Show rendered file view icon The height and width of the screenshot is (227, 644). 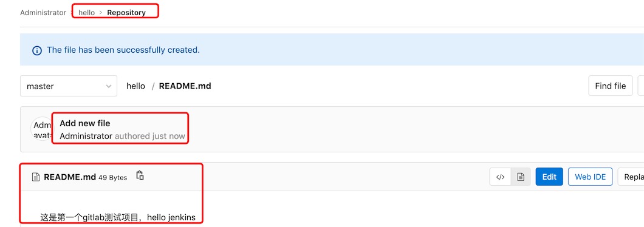pyautogui.click(x=521, y=177)
